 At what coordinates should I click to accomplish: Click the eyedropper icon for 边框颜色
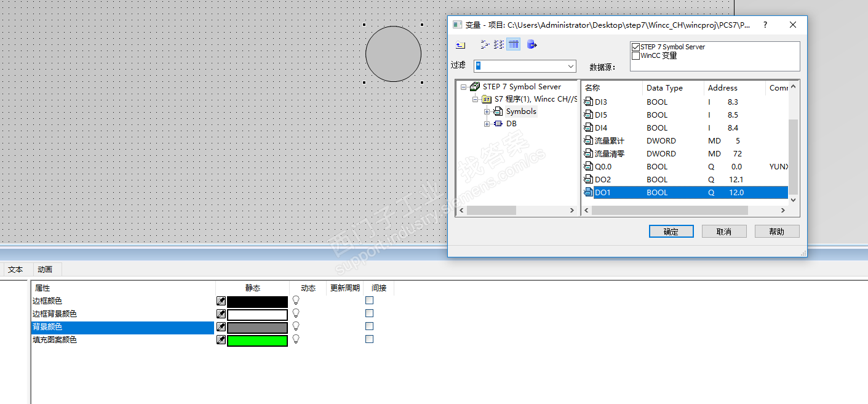coord(221,301)
